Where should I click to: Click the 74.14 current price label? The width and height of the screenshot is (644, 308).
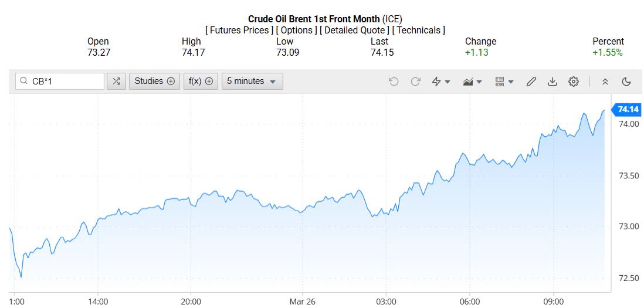coord(628,110)
